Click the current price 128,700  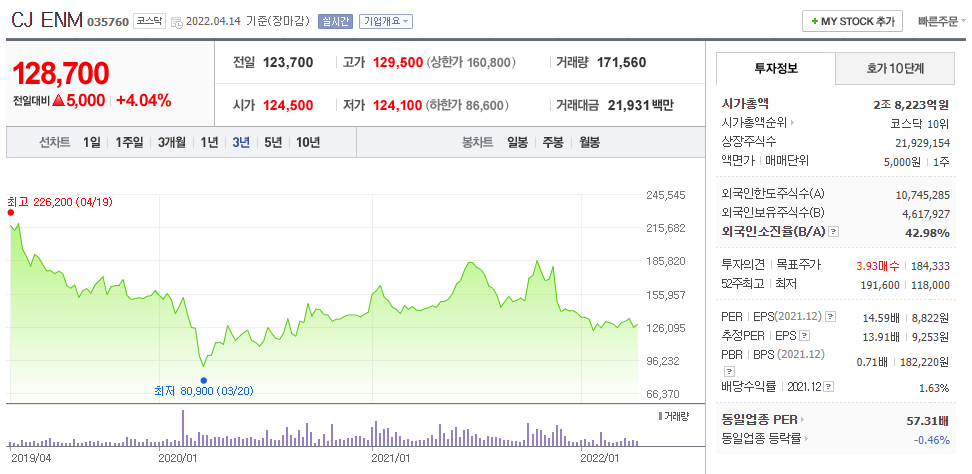pyautogui.click(x=61, y=74)
